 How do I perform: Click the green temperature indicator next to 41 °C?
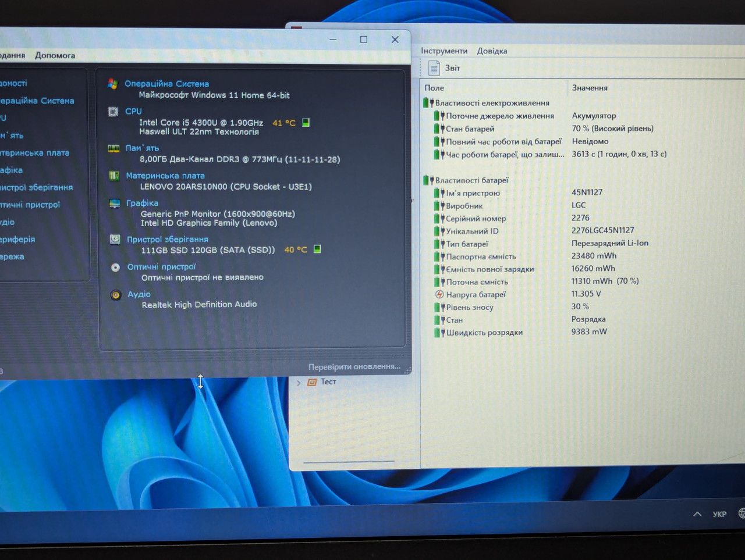pyautogui.click(x=306, y=123)
